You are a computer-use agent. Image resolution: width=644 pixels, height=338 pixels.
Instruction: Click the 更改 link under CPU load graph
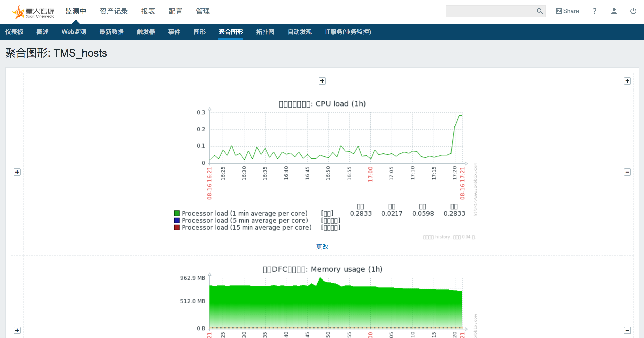coord(322,247)
